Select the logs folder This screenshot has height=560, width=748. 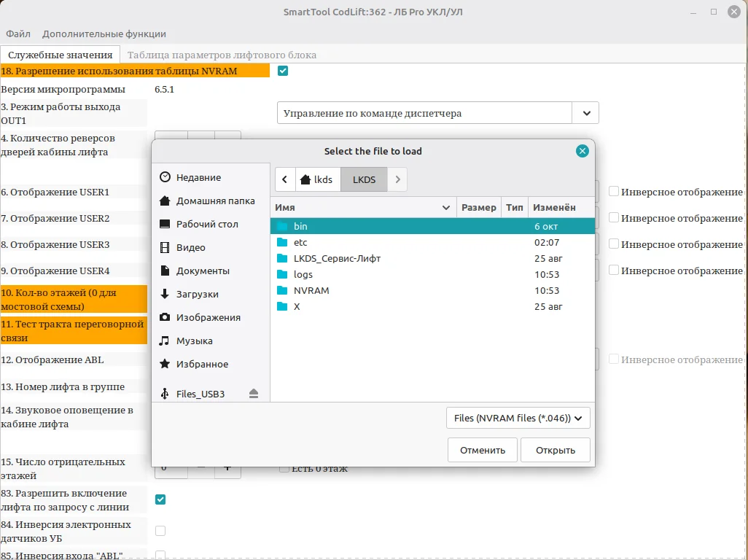[x=432, y=275]
